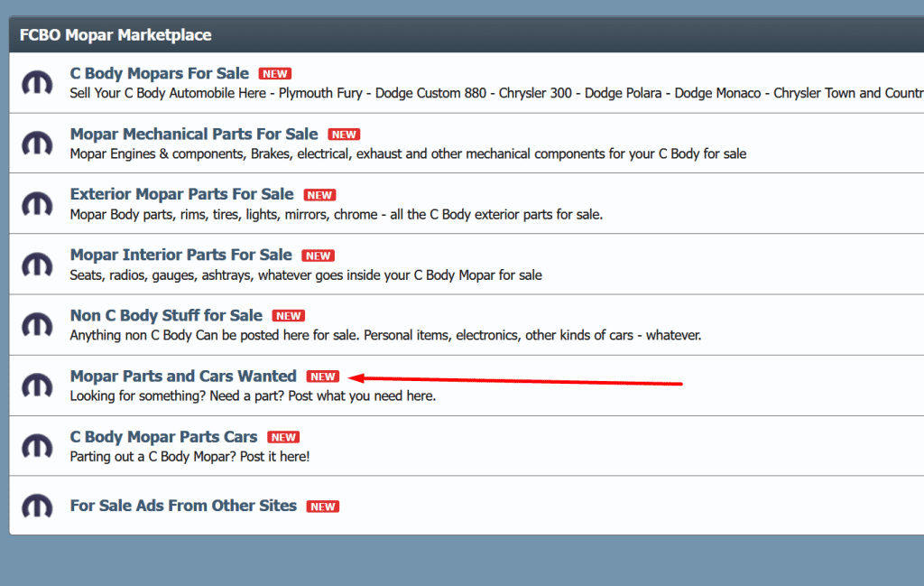This screenshot has width=924, height=586.
Task: Browse For Sale Ads From Other Sites
Action: point(183,506)
